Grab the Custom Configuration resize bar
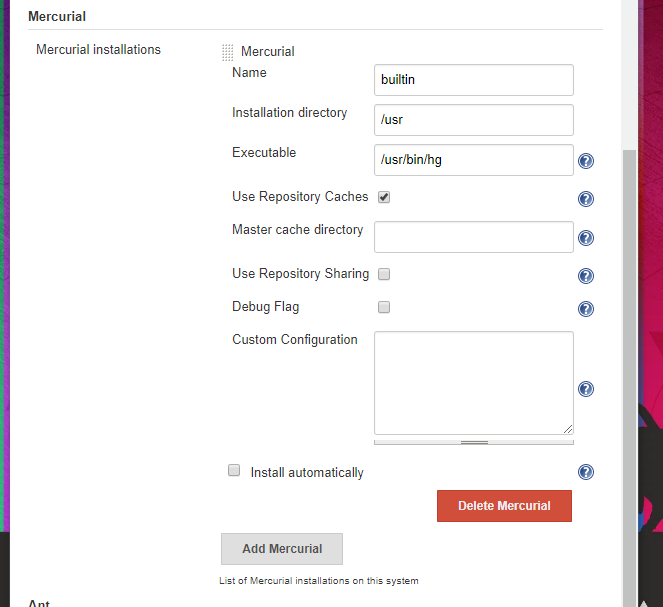This screenshot has width=663, height=607. 474,443
